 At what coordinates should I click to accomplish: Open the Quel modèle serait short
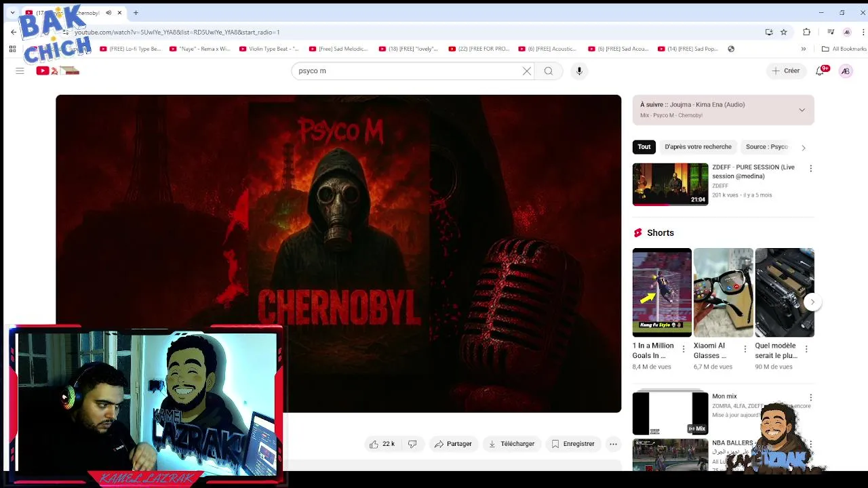[x=785, y=293]
